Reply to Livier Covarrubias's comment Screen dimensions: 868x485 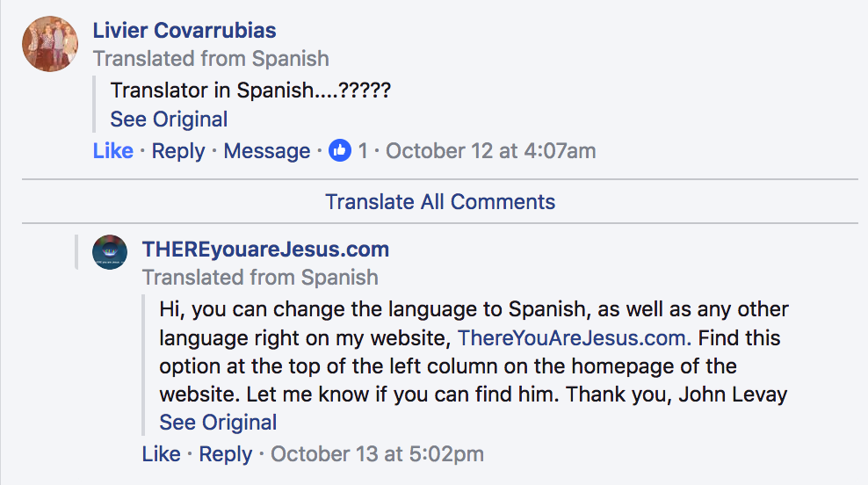click(x=178, y=151)
